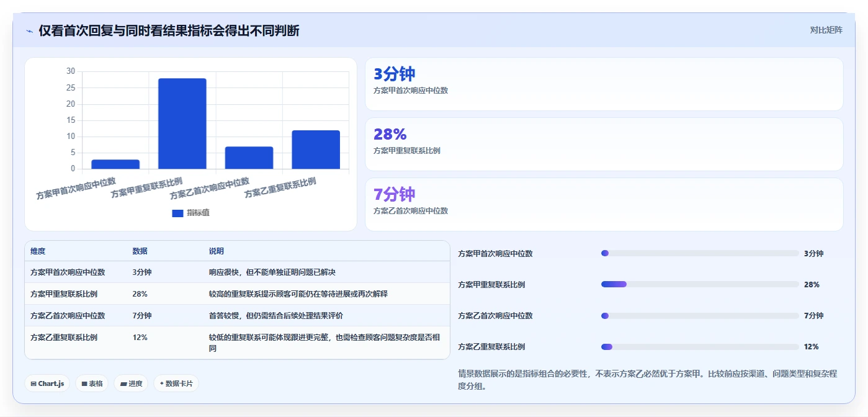The width and height of the screenshot is (868, 417).
Task: Click the 方案甲首次响应中位数 chart bar
Action: [115, 164]
